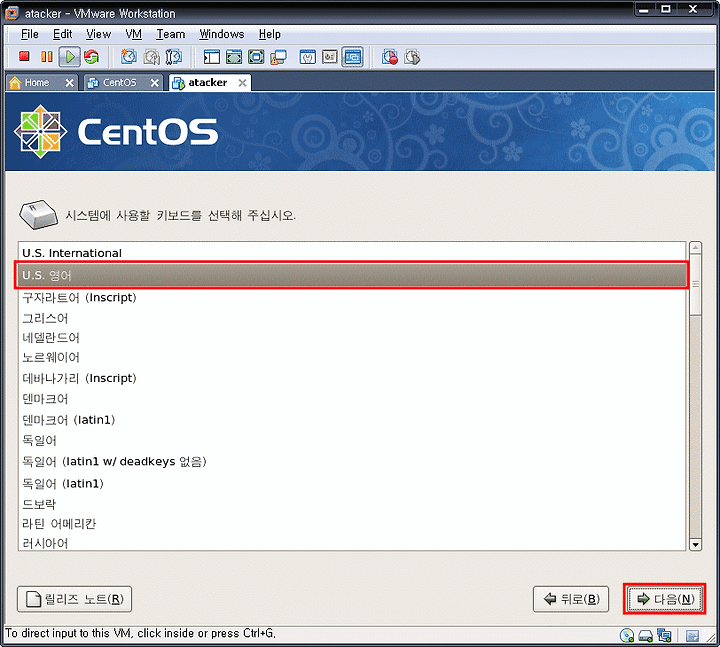
Task: Open the View menu
Action: (98, 34)
